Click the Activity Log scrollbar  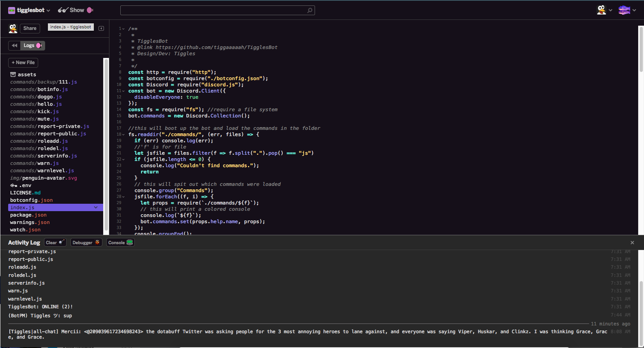click(641, 313)
